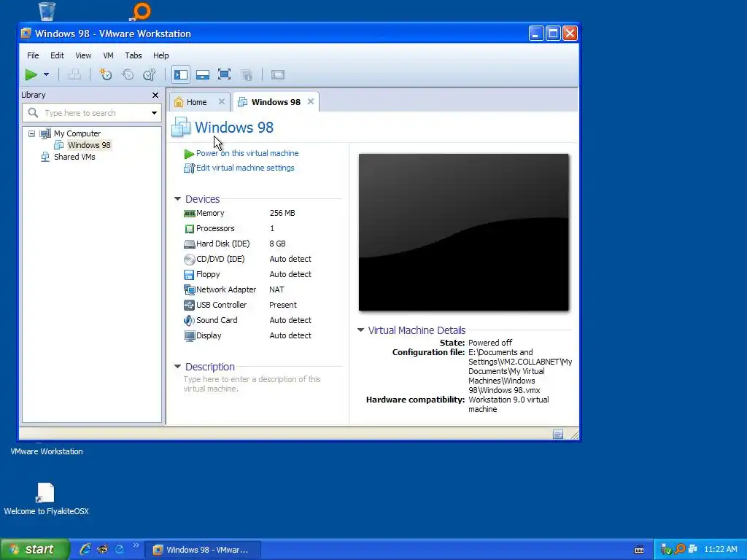This screenshot has width=747, height=560.
Task: Click the 8 GB hard disk value
Action: [x=277, y=244]
